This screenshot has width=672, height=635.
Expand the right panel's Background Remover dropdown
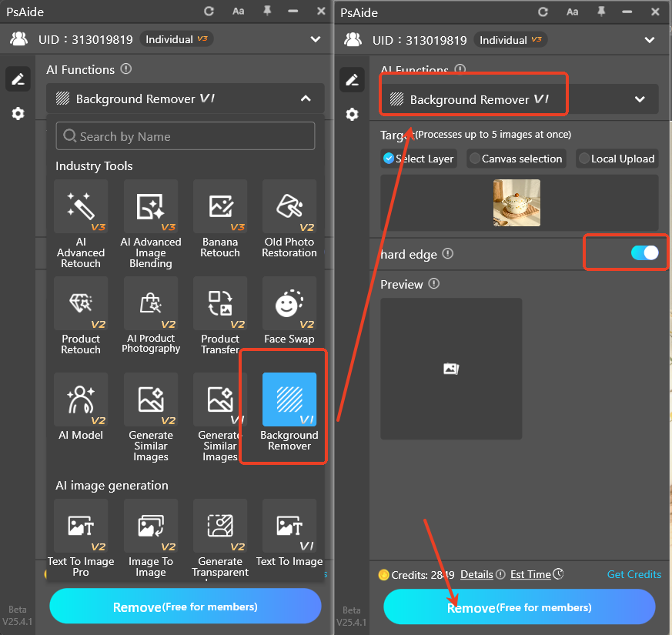640,99
